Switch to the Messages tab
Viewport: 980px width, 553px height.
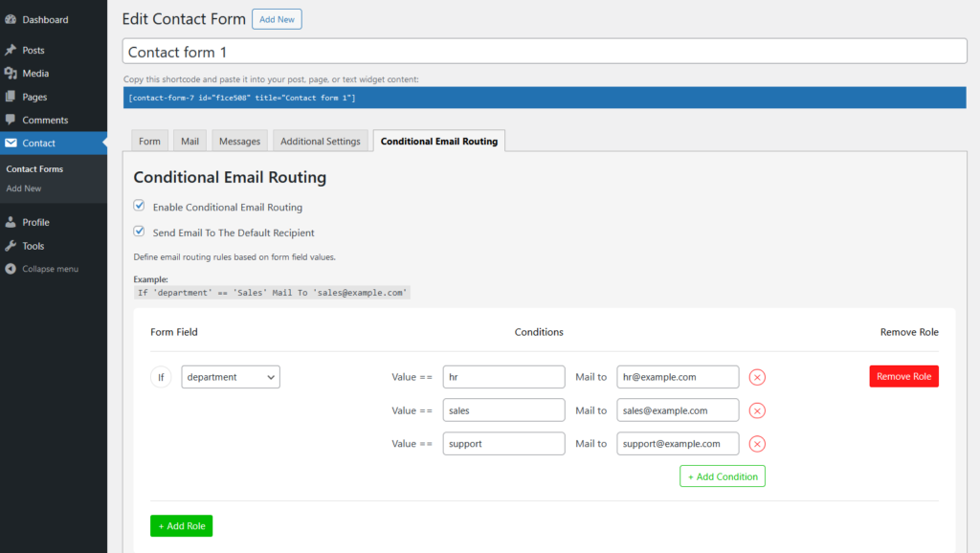point(239,142)
